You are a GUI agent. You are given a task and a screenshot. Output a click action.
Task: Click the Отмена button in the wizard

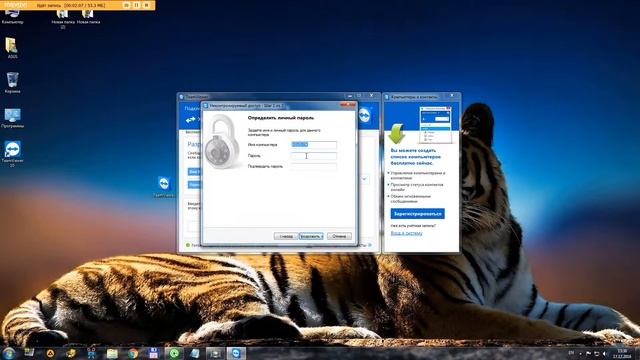click(x=339, y=236)
